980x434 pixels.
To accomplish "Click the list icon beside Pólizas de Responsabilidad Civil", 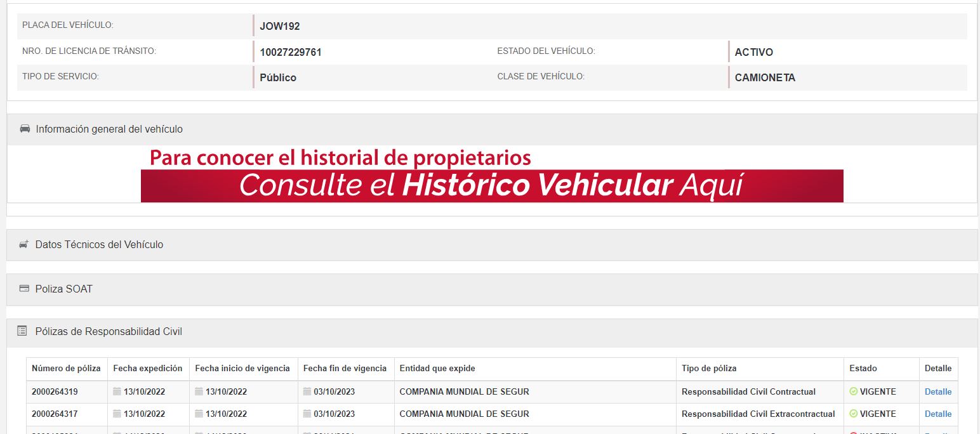I will tap(22, 331).
